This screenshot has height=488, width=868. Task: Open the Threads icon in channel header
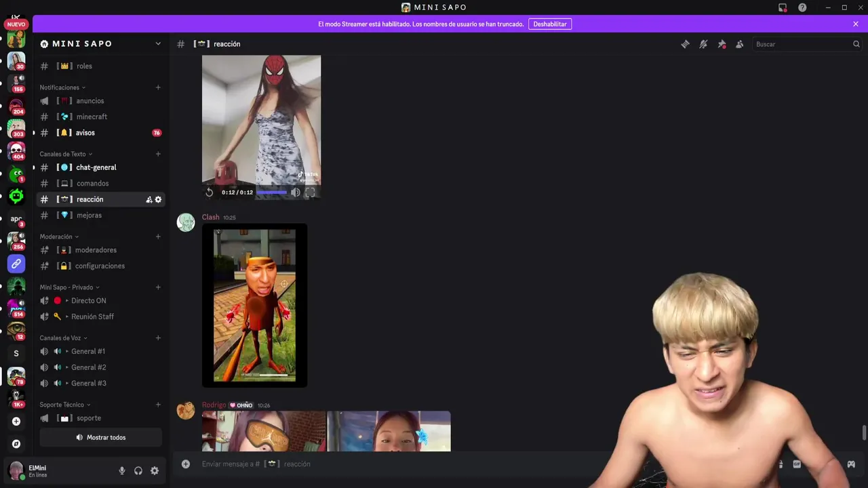click(x=685, y=44)
